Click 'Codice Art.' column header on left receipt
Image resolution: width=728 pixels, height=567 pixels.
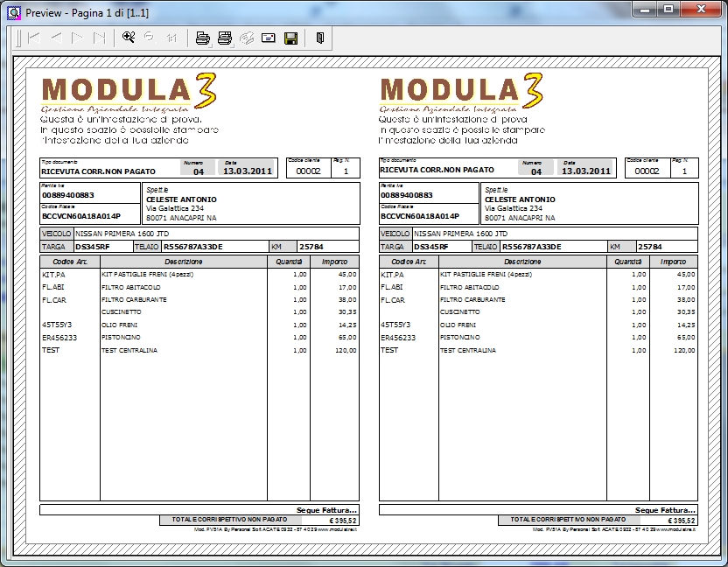[70, 262]
